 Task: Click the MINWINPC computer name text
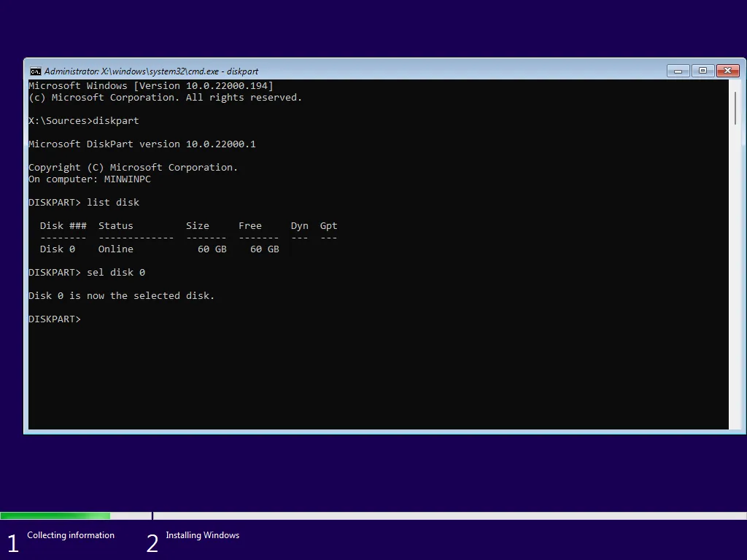click(x=128, y=179)
